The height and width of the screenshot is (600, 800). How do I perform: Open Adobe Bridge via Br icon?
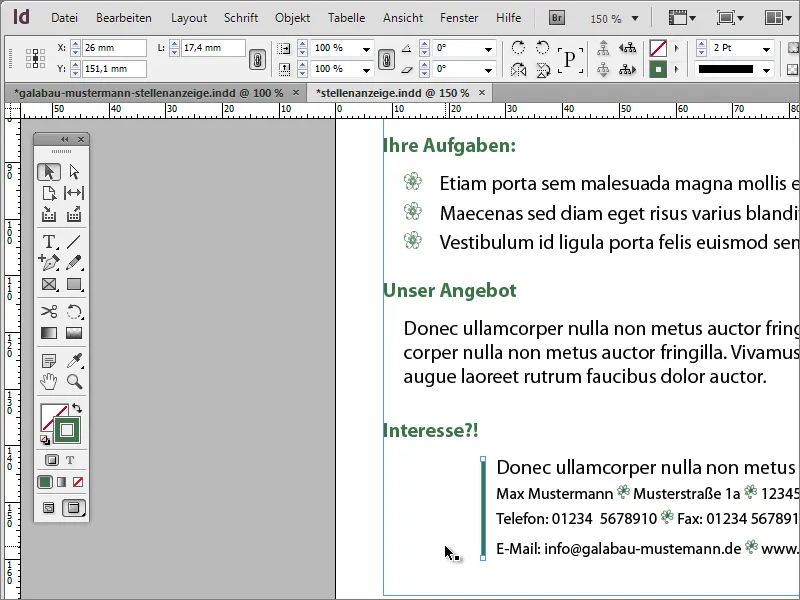555,17
